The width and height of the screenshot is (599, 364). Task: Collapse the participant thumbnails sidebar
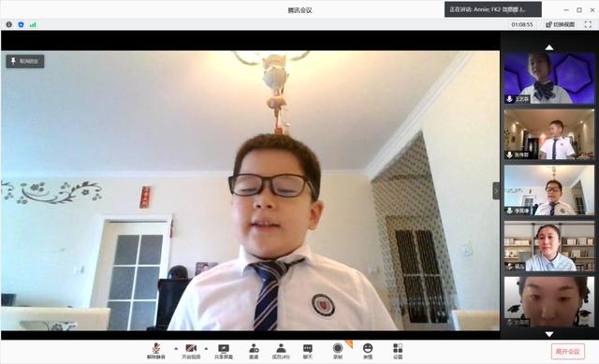[x=496, y=190]
